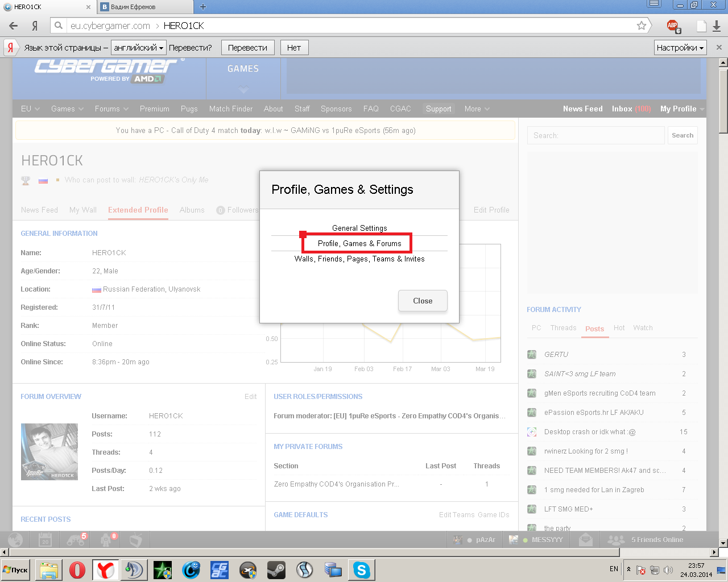
Task: Open the Threads forum activity tab
Action: [563, 328]
